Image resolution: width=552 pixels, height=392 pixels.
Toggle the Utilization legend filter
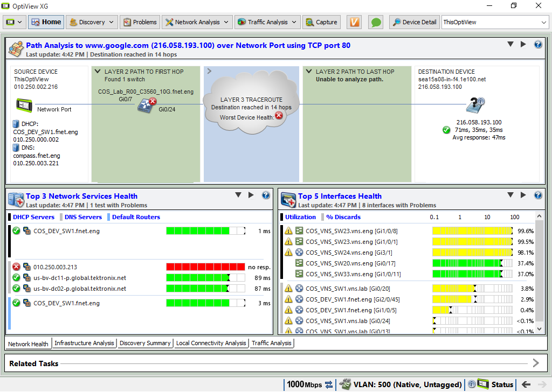(x=300, y=217)
